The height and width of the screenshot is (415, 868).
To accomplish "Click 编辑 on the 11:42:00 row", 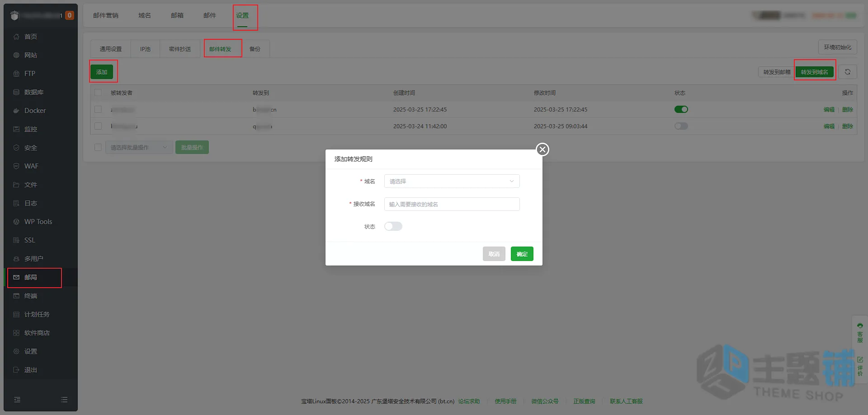I will point(829,126).
